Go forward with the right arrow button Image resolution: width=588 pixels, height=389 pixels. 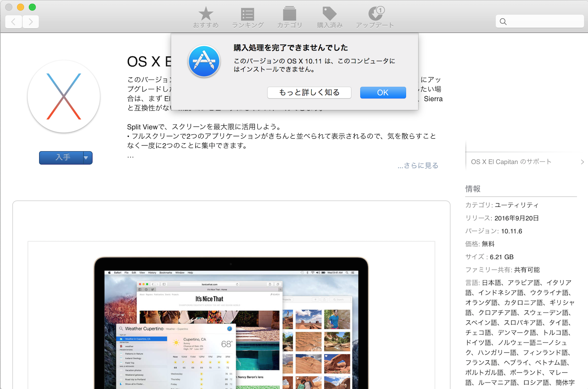pyautogui.click(x=31, y=22)
